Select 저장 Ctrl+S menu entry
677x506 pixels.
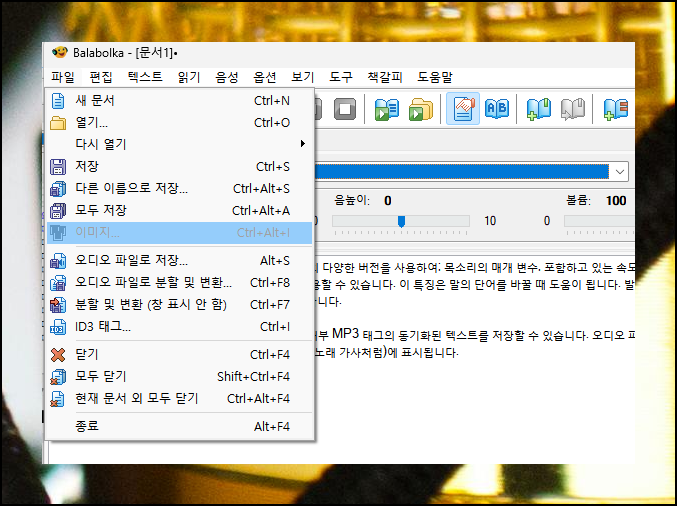[x=179, y=167]
